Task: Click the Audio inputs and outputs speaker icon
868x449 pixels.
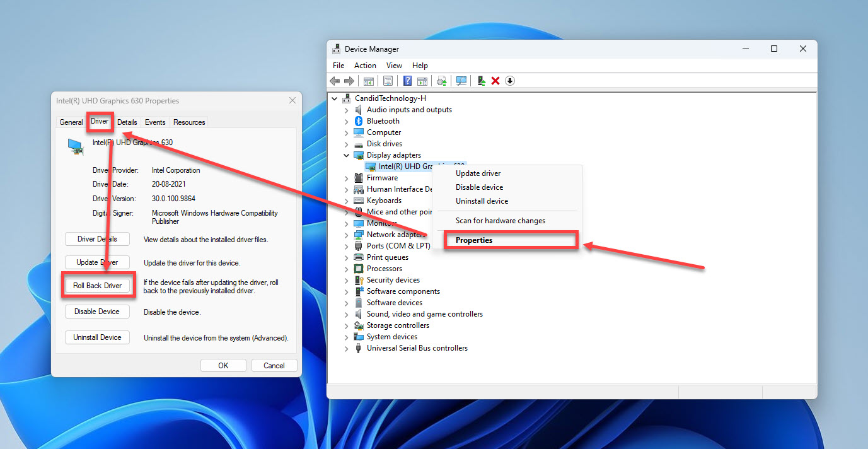Action: (359, 110)
